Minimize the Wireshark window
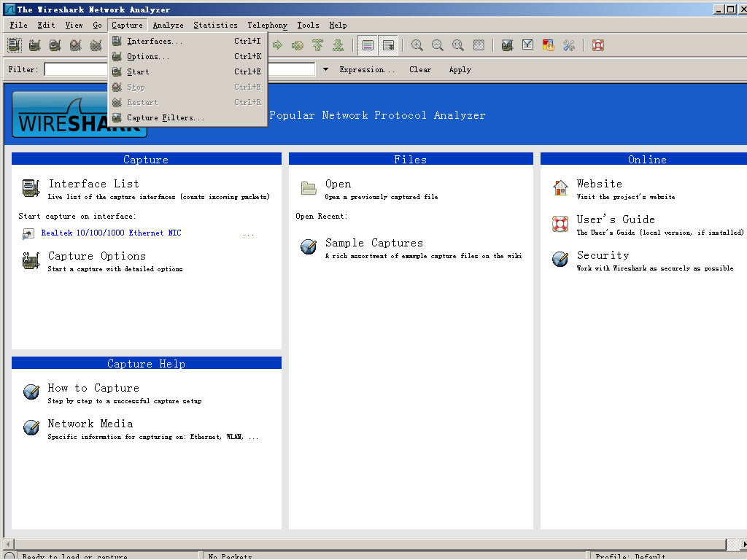 coord(719,9)
